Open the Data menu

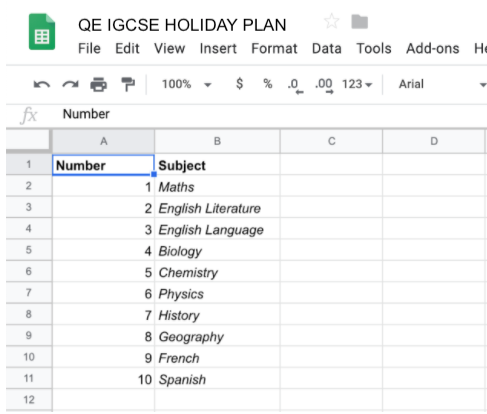click(x=327, y=49)
